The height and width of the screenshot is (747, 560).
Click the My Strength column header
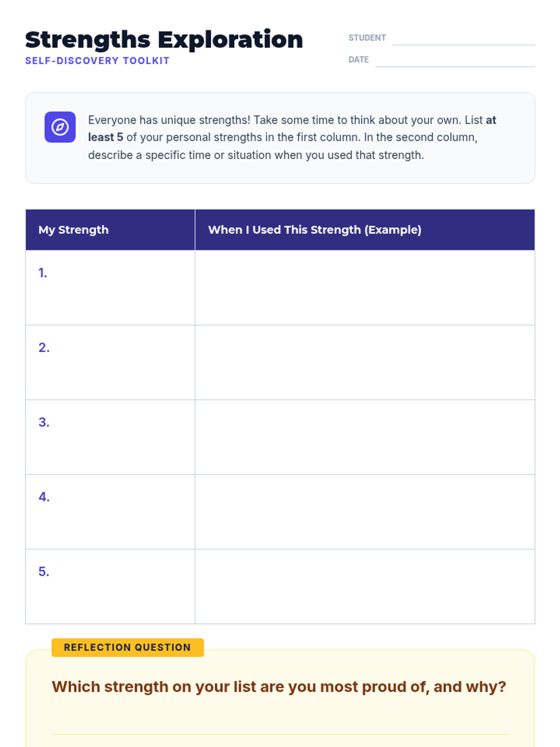[110, 230]
